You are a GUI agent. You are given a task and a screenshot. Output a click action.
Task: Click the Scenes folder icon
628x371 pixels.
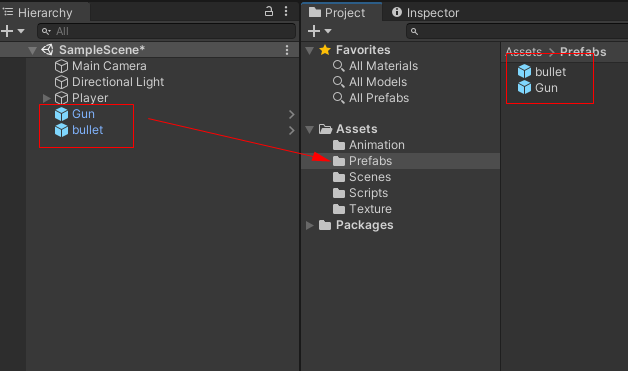[x=339, y=177]
